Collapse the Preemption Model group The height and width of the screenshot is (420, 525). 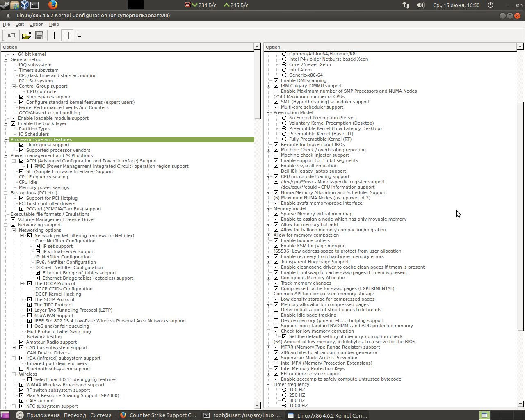(x=269, y=112)
